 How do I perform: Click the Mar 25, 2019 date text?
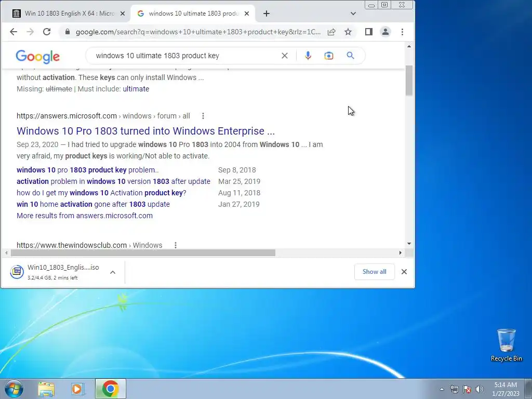click(x=239, y=181)
